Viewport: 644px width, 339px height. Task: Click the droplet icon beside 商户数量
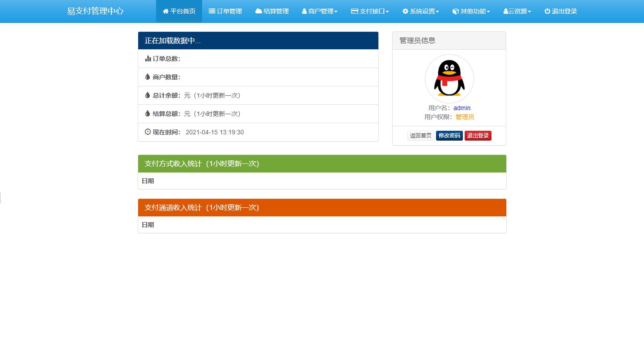[x=148, y=77]
